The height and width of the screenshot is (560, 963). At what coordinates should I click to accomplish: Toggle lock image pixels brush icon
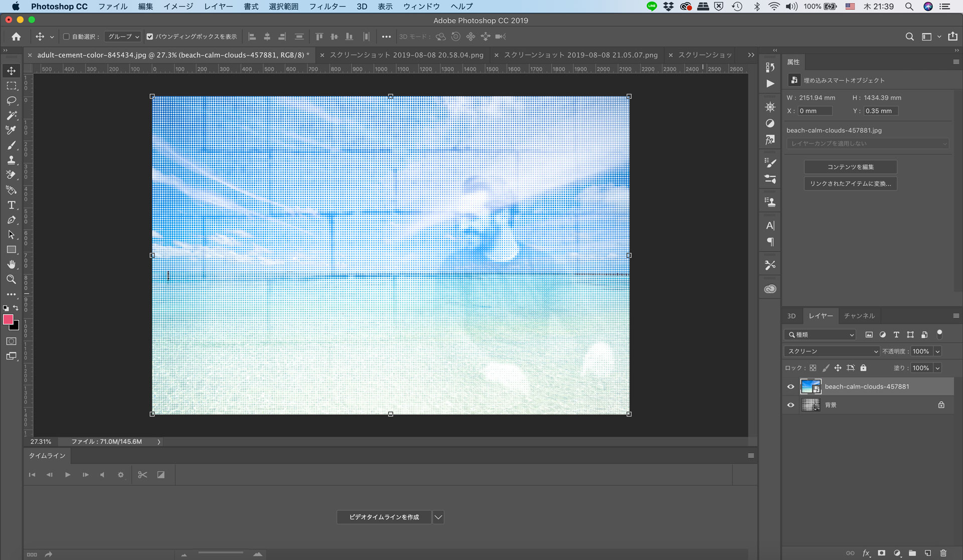pos(826,368)
